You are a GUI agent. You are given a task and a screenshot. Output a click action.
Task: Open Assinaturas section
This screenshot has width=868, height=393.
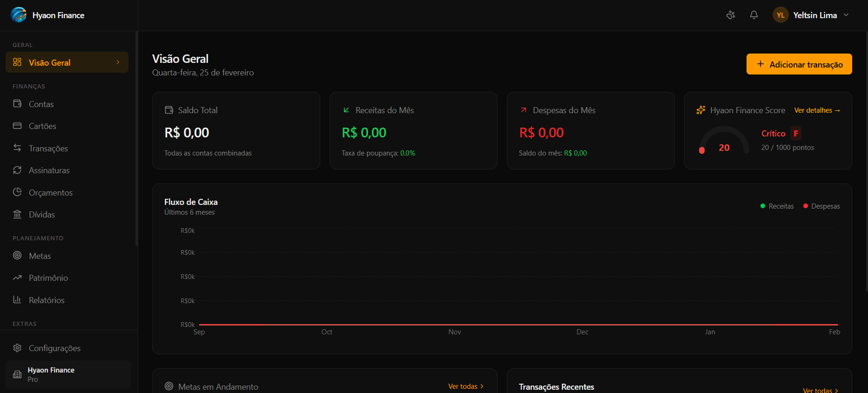(67, 170)
